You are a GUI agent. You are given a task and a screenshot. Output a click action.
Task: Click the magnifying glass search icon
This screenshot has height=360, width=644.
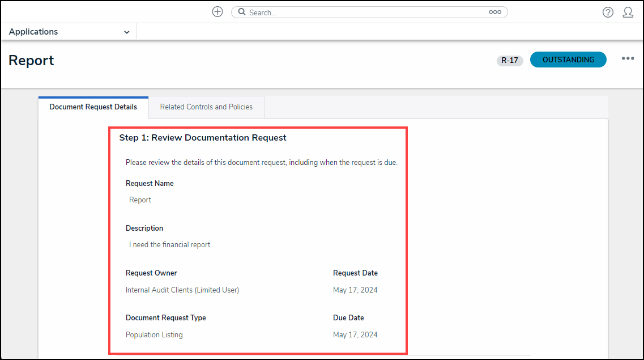pyautogui.click(x=242, y=12)
